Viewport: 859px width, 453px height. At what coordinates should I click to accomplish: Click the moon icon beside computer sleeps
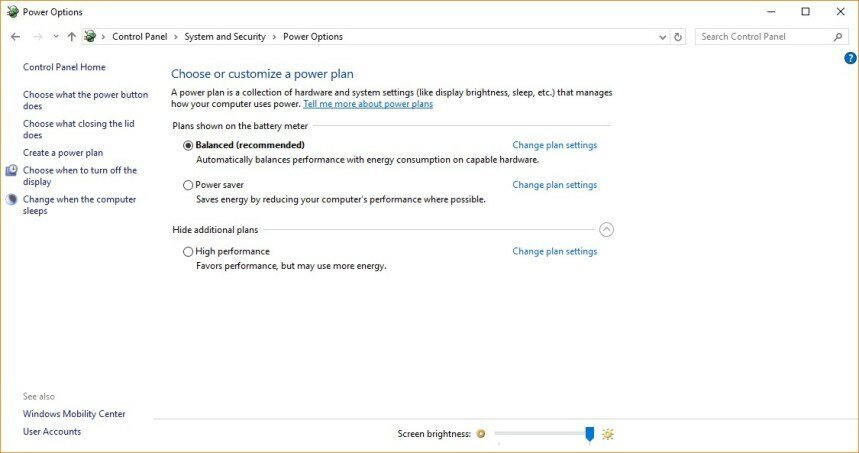click(x=12, y=199)
